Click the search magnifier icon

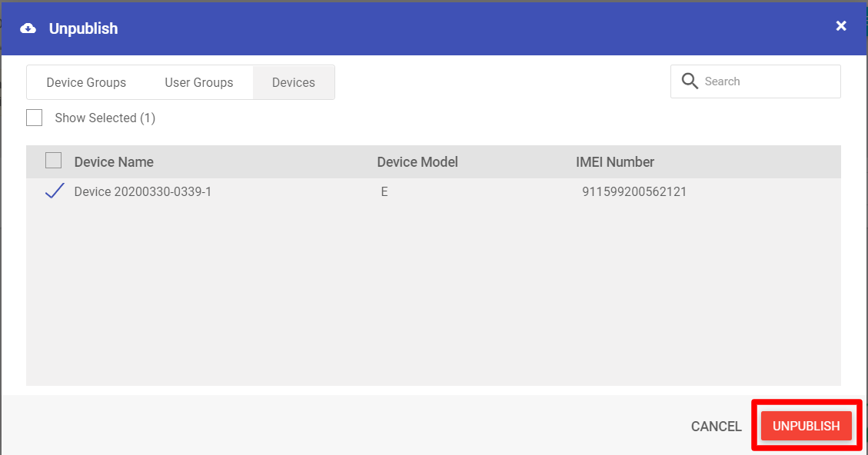(690, 81)
